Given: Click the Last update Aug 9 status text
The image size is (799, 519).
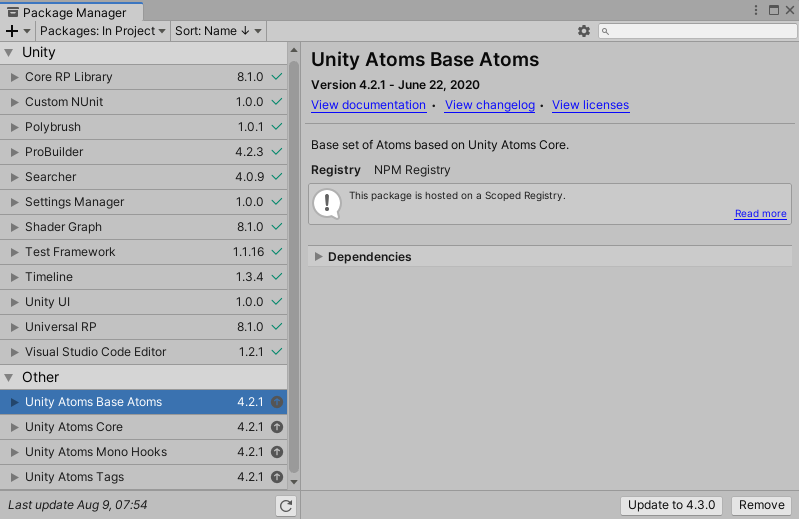Looking at the screenshot, I should (77, 505).
